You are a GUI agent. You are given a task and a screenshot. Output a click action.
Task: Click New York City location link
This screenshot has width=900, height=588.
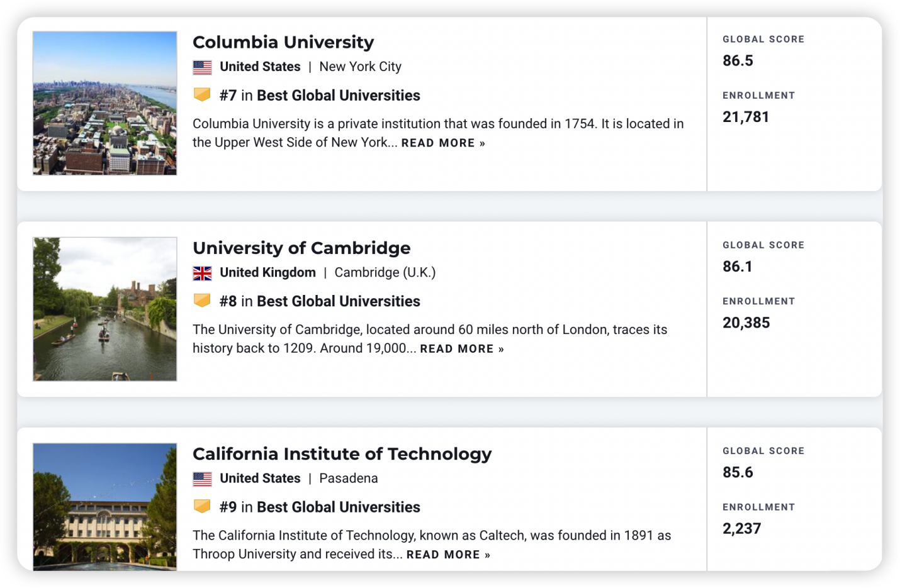360,66
